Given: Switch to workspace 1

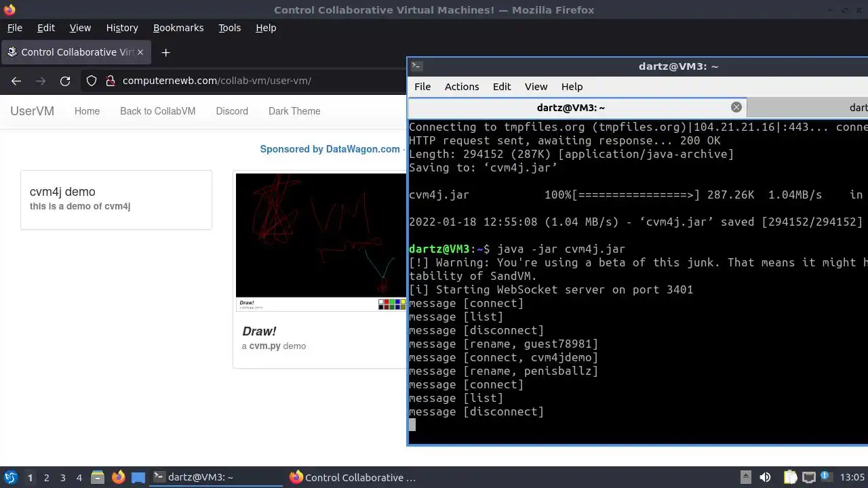Looking at the screenshot, I should [x=30, y=477].
